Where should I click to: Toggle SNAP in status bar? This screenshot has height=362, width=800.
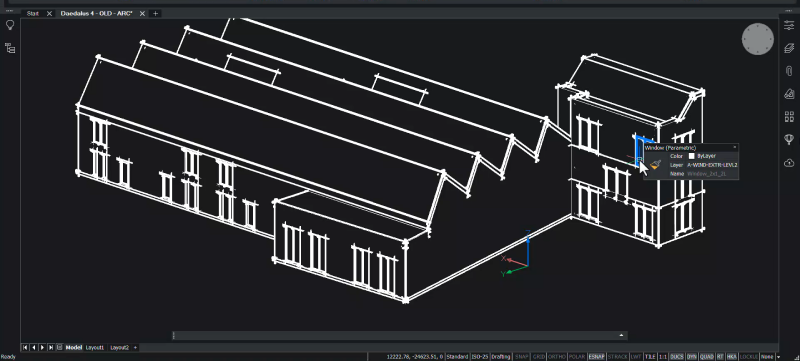click(x=522, y=357)
